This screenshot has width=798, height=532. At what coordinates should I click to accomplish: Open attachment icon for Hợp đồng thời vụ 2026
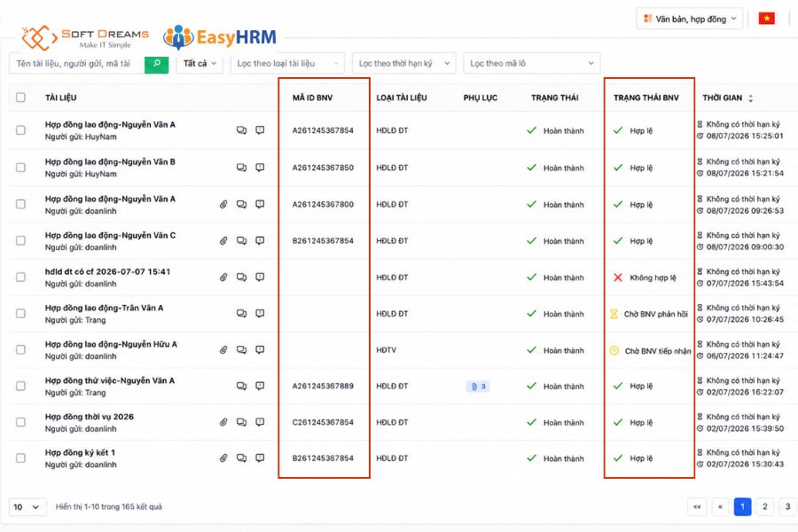point(223,422)
